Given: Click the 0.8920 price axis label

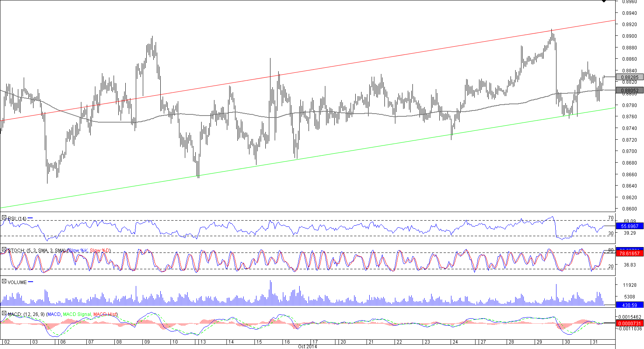Looking at the screenshot, I should (630, 25).
